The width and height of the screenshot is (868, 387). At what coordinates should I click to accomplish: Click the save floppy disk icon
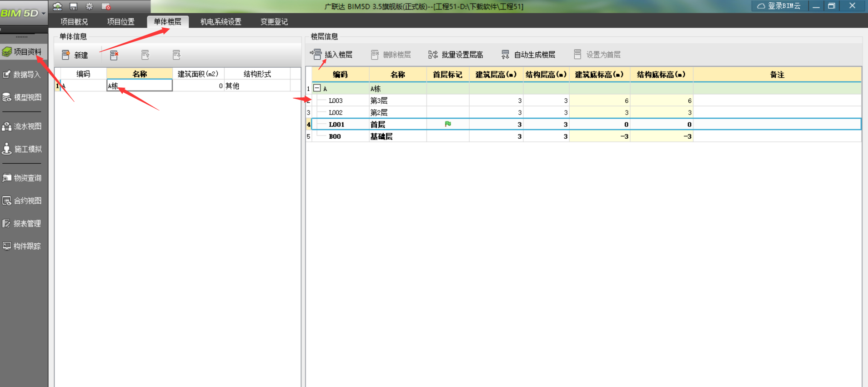point(73,6)
